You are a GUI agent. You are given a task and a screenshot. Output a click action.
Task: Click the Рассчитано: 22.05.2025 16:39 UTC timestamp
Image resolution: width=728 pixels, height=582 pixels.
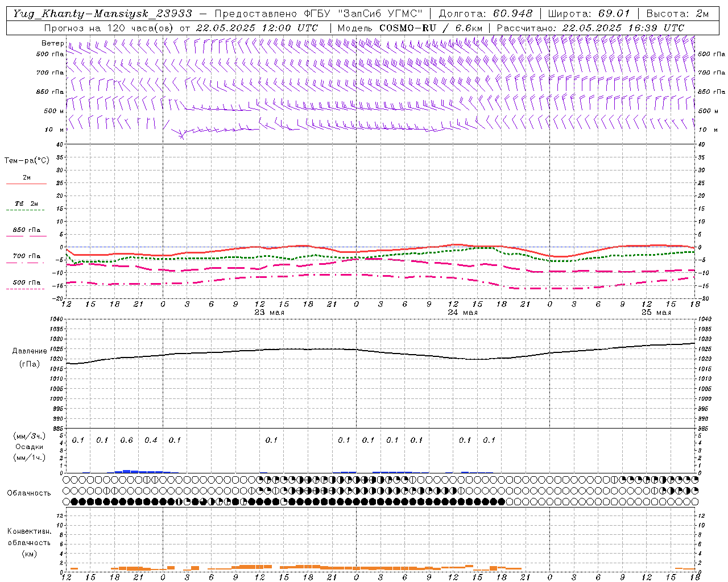[590, 27]
